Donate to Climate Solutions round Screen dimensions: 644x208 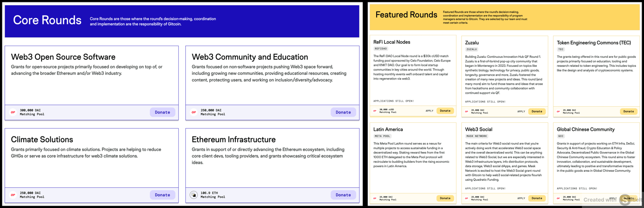pos(163,195)
